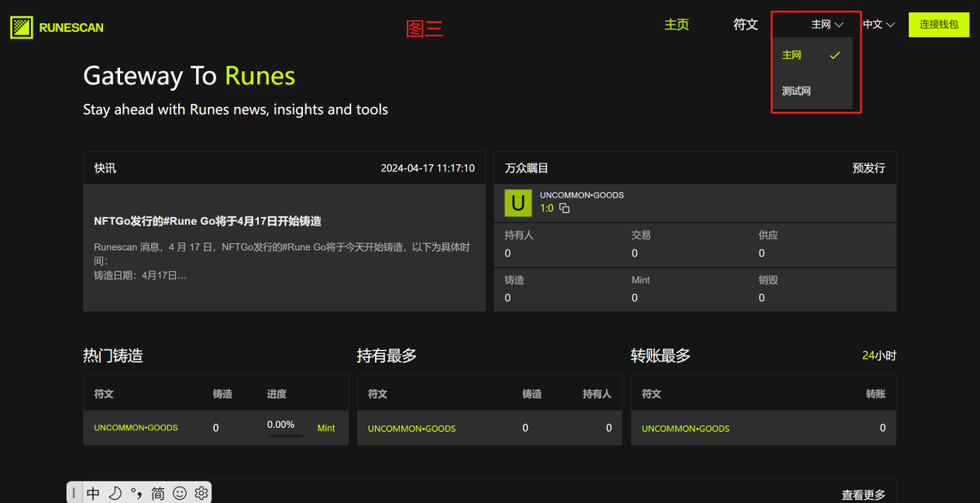Open the 中文 language dropdown
The image size is (980, 503).
tap(879, 24)
